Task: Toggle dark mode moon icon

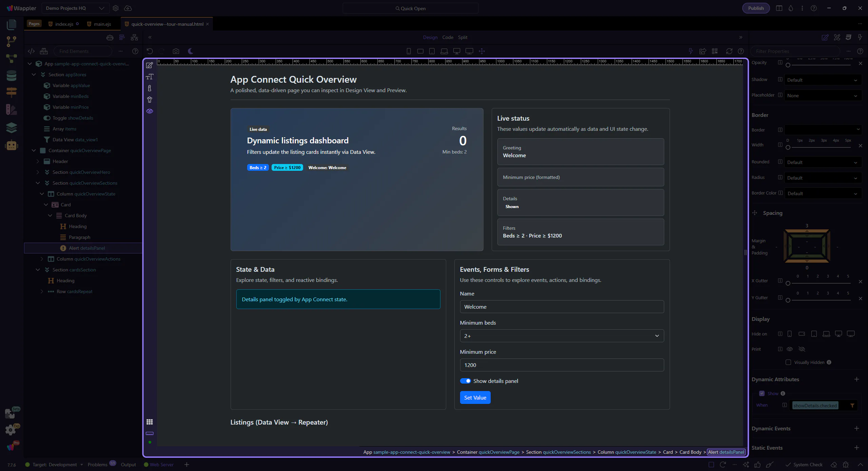Action: [191, 51]
